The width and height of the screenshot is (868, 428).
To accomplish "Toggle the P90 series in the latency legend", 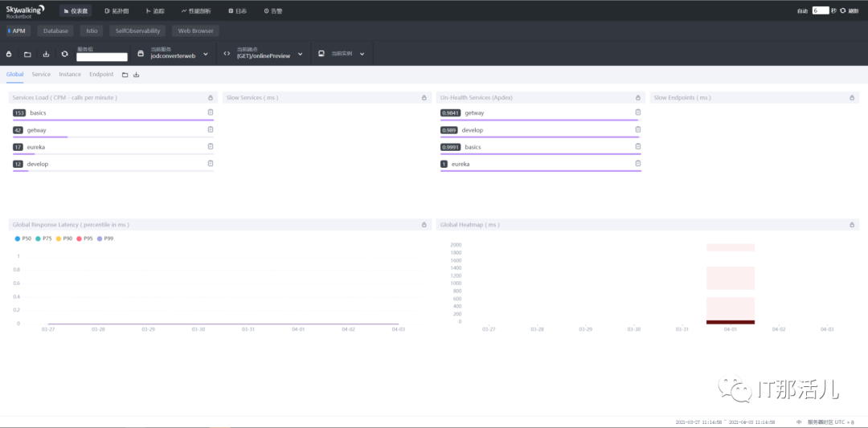I will click(65, 238).
